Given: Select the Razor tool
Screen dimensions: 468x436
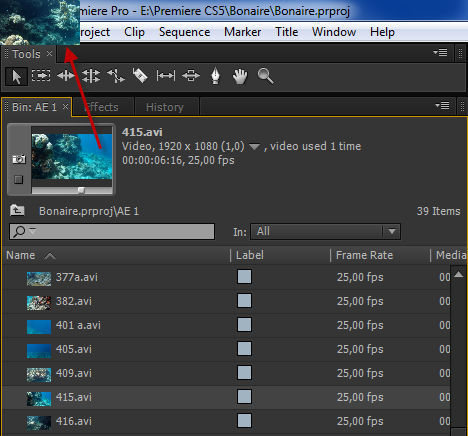Looking at the screenshot, I should 140,76.
